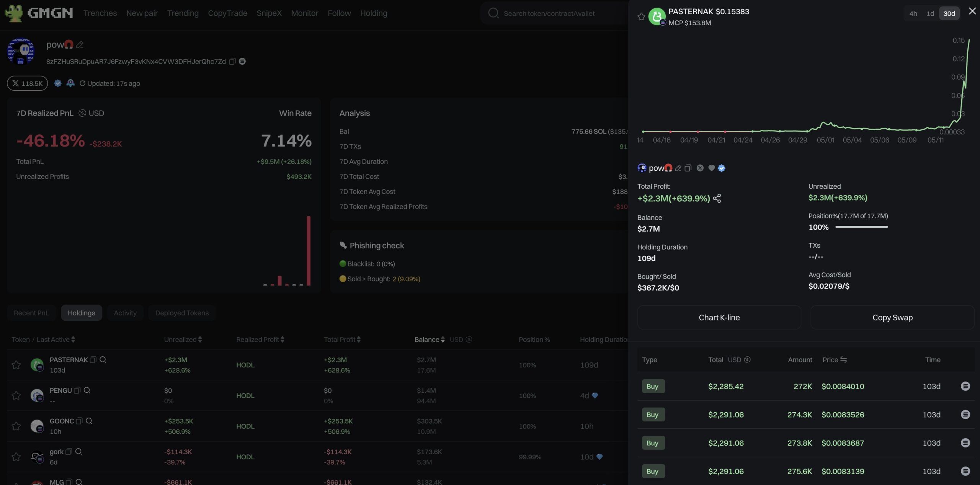
Task: Open the CopyTrade navigation item
Action: coord(227,13)
